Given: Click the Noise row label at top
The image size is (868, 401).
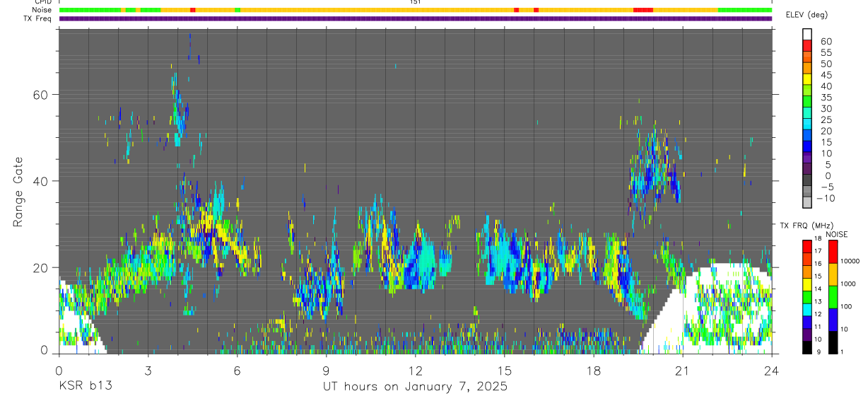Looking at the screenshot, I should (42, 10).
